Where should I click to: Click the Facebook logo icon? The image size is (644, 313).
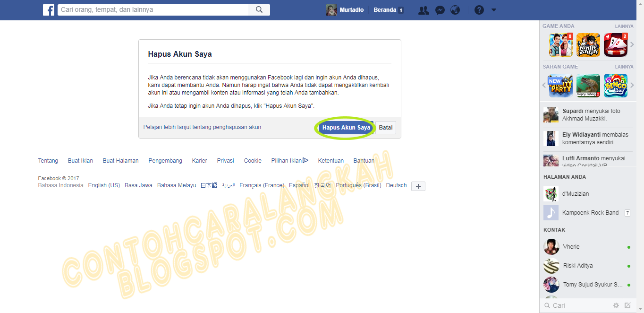pyautogui.click(x=49, y=10)
